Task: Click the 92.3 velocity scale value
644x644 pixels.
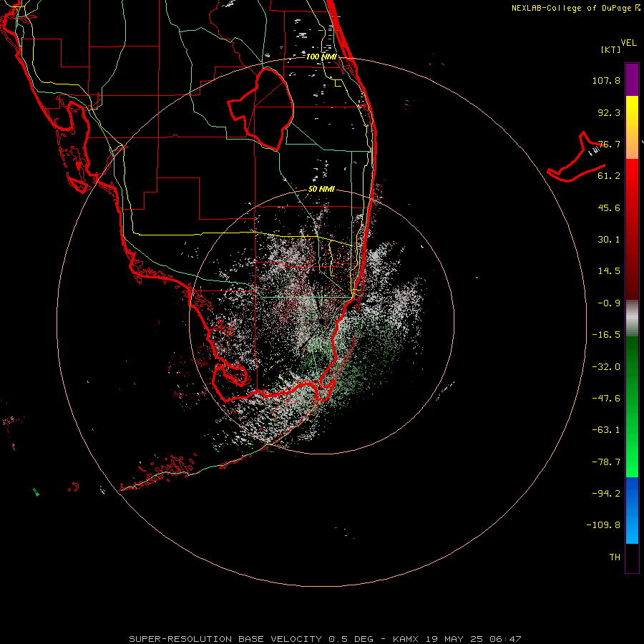Action: (609, 112)
